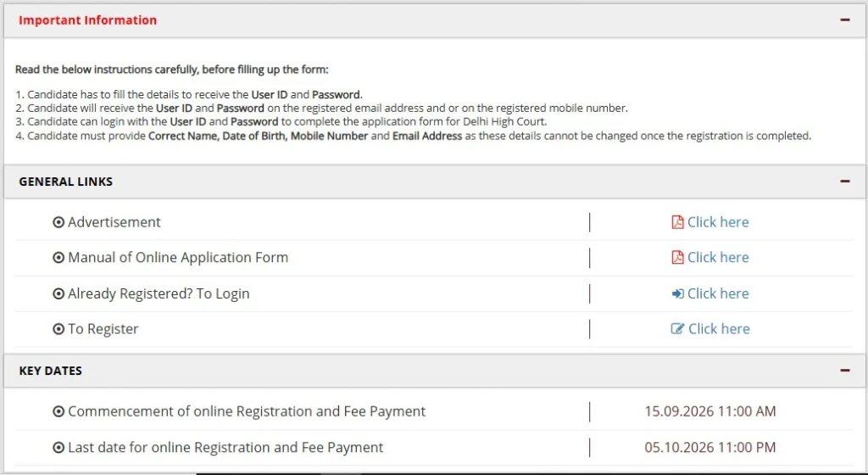
Task: Click the login arrow icon for Already Registered
Action: click(677, 293)
